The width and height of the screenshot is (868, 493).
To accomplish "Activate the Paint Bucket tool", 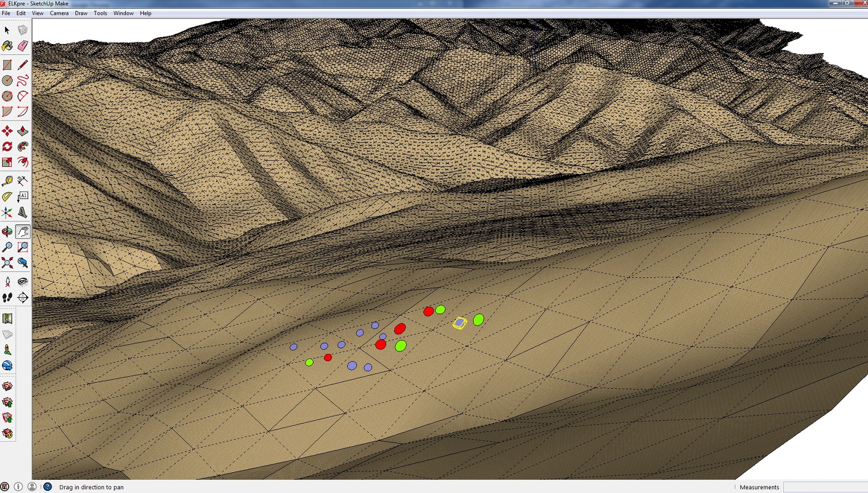I will pyautogui.click(x=7, y=46).
